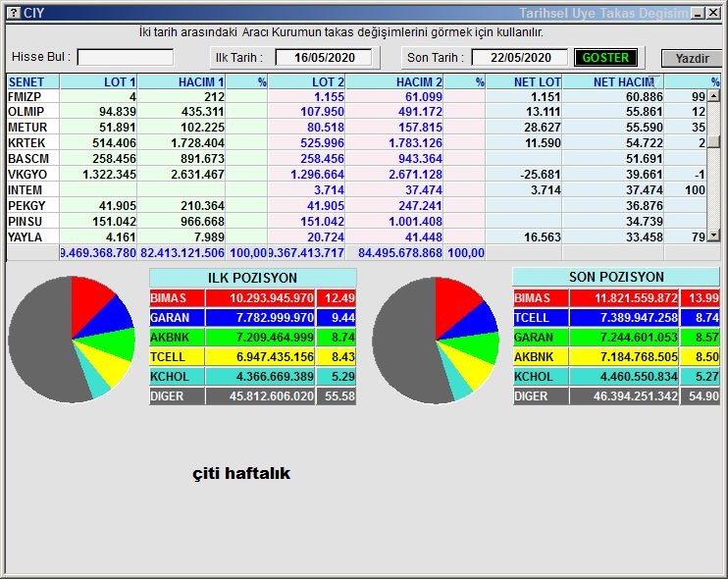Click TCELL blue row in SON POZISYON
This screenshot has width=728, height=579.
coord(616,318)
